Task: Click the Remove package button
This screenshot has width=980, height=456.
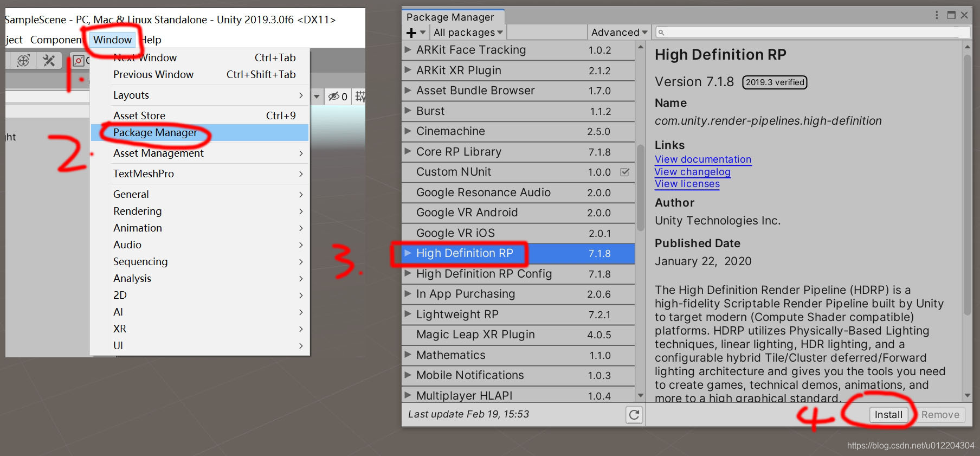Action: (940, 415)
